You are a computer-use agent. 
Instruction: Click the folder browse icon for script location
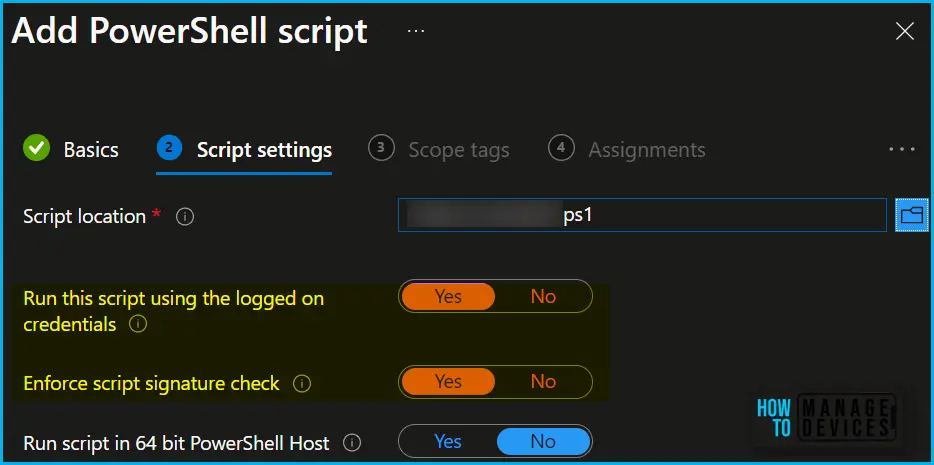click(x=911, y=215)
